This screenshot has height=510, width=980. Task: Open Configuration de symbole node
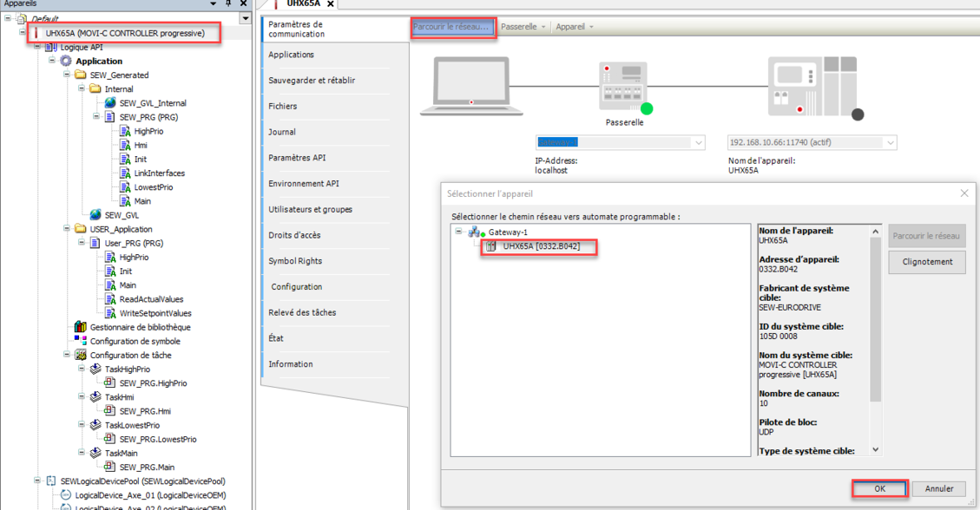coord(135,341)
